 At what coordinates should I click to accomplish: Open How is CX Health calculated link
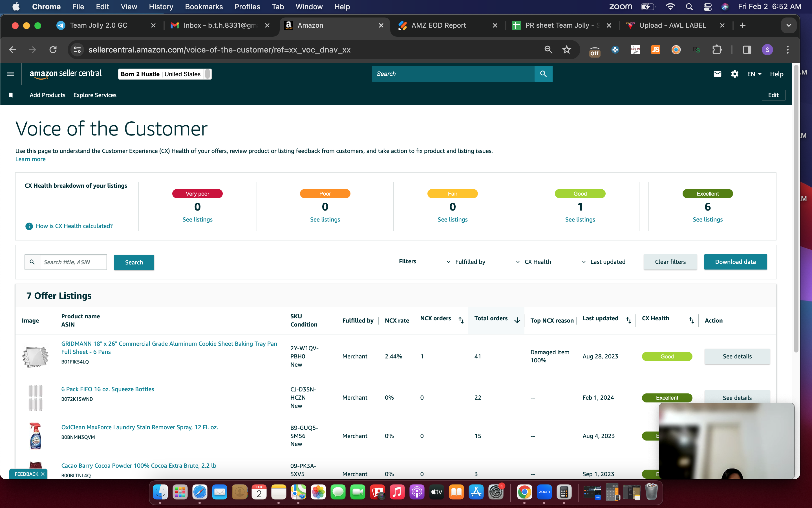(x=74, y=226)
